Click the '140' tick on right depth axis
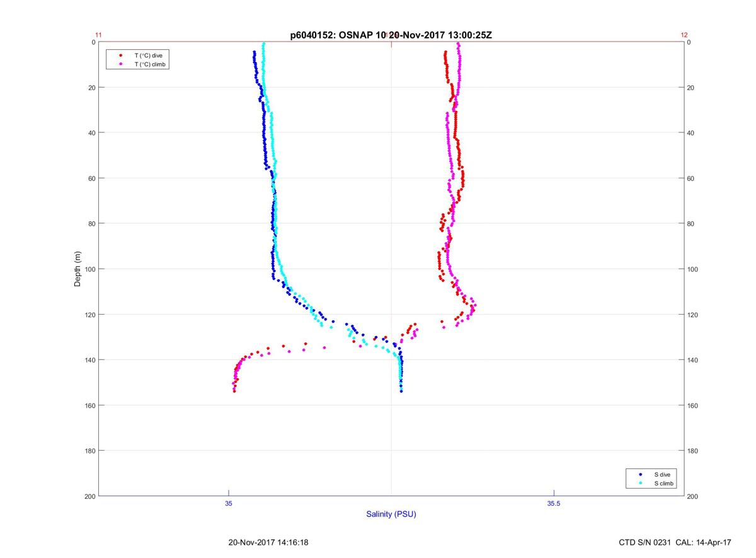 [692, 360]
